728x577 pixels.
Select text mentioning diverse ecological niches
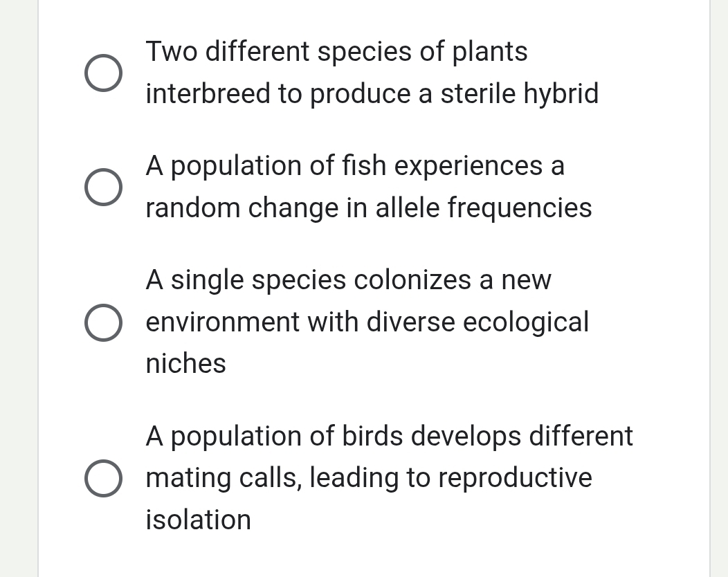click(x=367, y=321)
